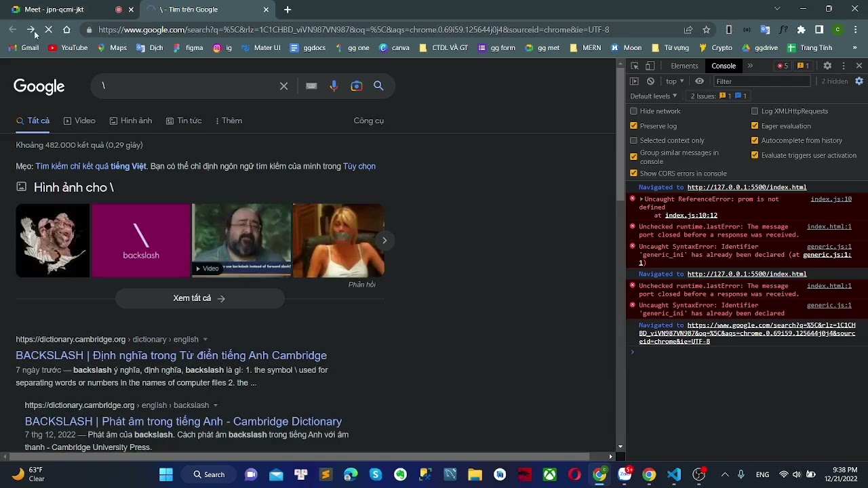
Task: Open DevTools settings gear icon
Action: tap(827, 66)
